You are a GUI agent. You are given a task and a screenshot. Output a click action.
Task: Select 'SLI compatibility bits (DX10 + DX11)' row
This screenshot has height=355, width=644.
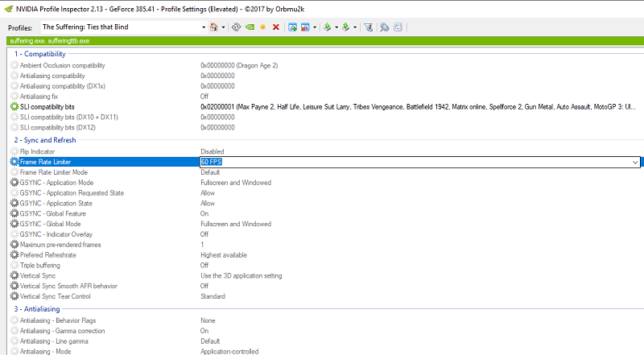(x=69, y=117)
